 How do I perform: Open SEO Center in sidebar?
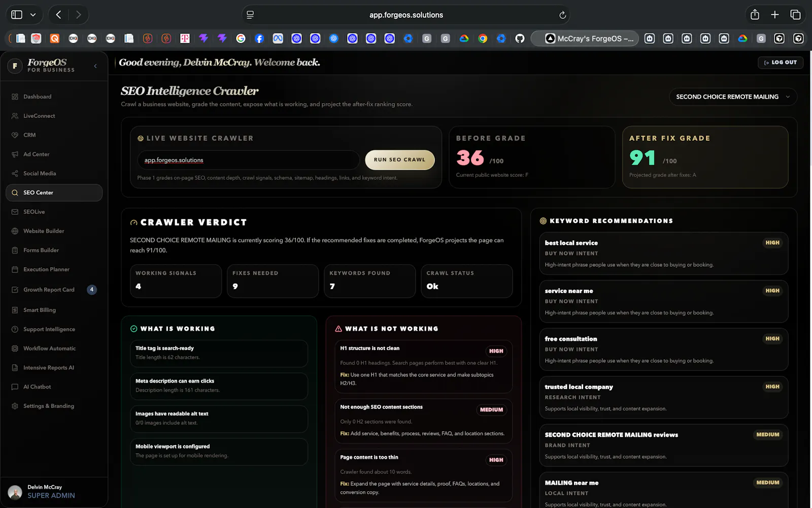point(54,193)
